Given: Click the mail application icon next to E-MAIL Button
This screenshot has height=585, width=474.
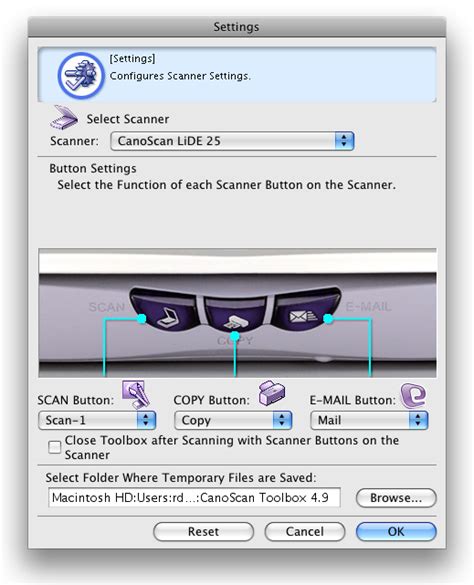Looking at the screenshot, I should click(x=413, y=395).
